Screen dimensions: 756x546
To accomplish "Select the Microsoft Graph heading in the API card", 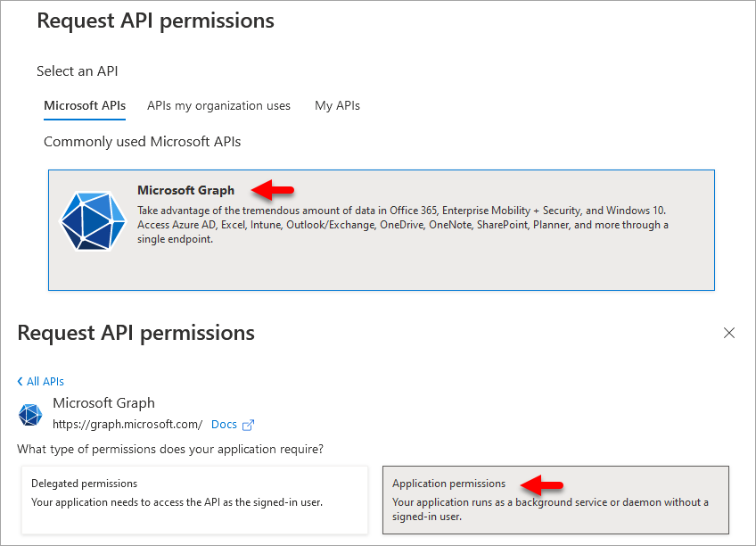I will 185,190.
